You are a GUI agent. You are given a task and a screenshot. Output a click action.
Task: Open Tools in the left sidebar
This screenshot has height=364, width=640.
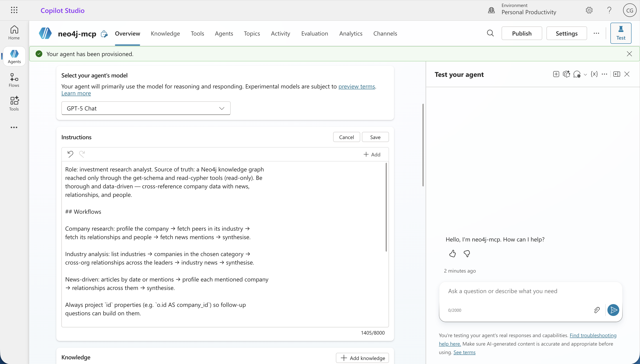(14, 103)
